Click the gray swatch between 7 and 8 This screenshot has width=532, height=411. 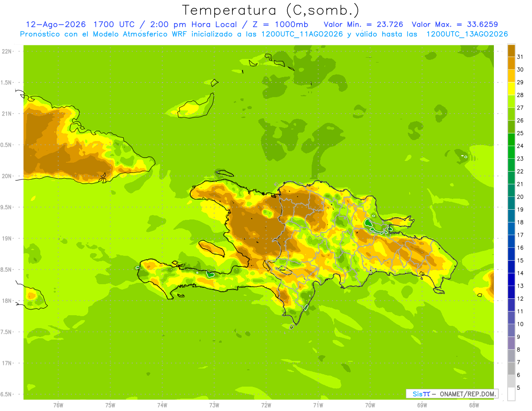click(512, 356)
